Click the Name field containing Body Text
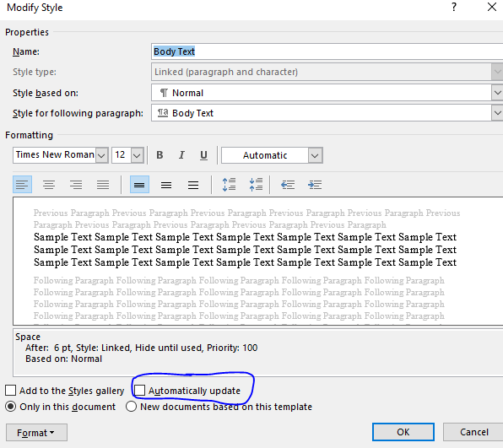The width and height of the screenshot is (503, 448). (x=327, y=51)
